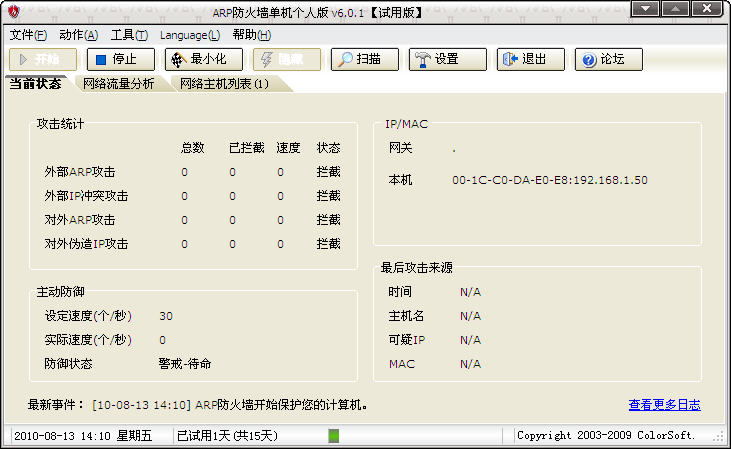Click the 对外伪造IP攻击 row label
This screenshot has width=731, height=449.
click(x=86, y=244)
